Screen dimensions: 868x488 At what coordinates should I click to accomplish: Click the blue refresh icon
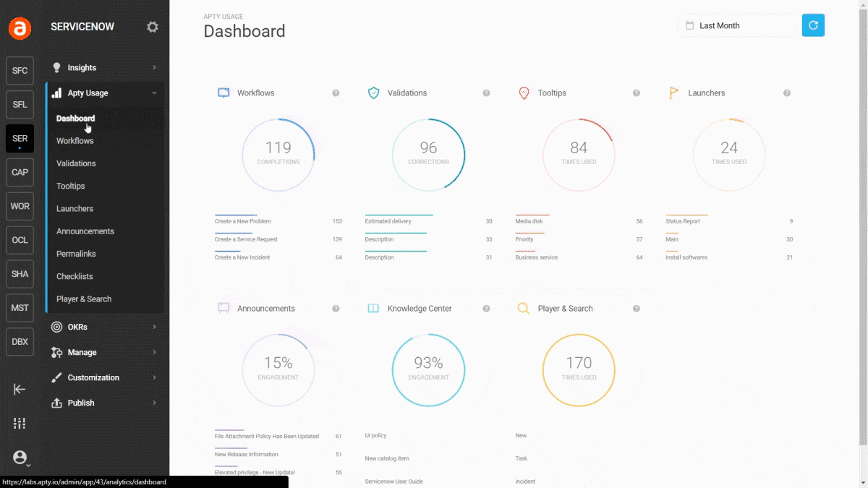813,25
